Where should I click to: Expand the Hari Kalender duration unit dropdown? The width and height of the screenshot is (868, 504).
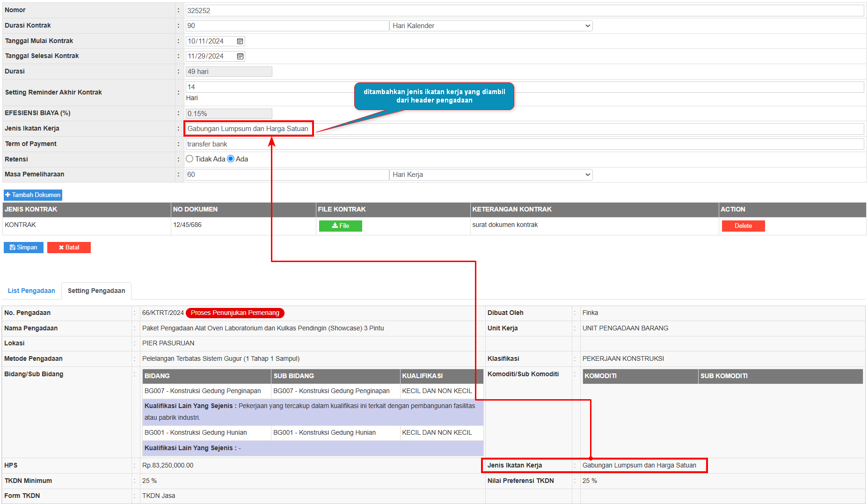tap(491, 26)
